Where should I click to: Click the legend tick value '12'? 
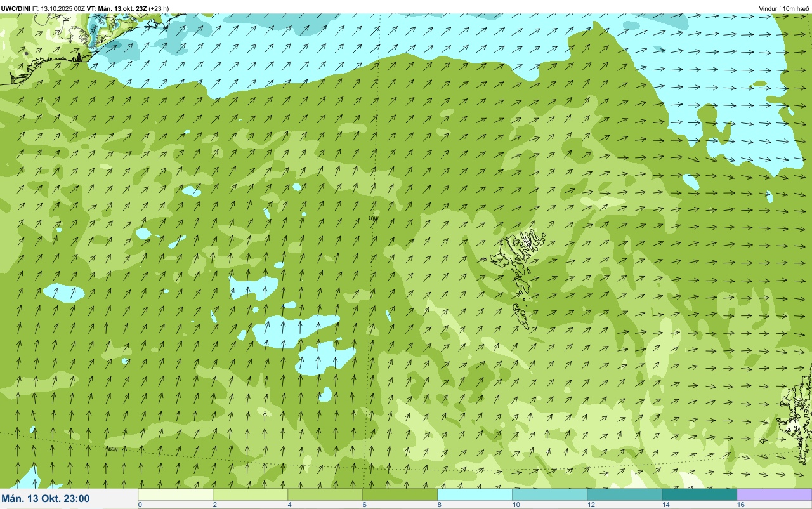click(591, 505)
